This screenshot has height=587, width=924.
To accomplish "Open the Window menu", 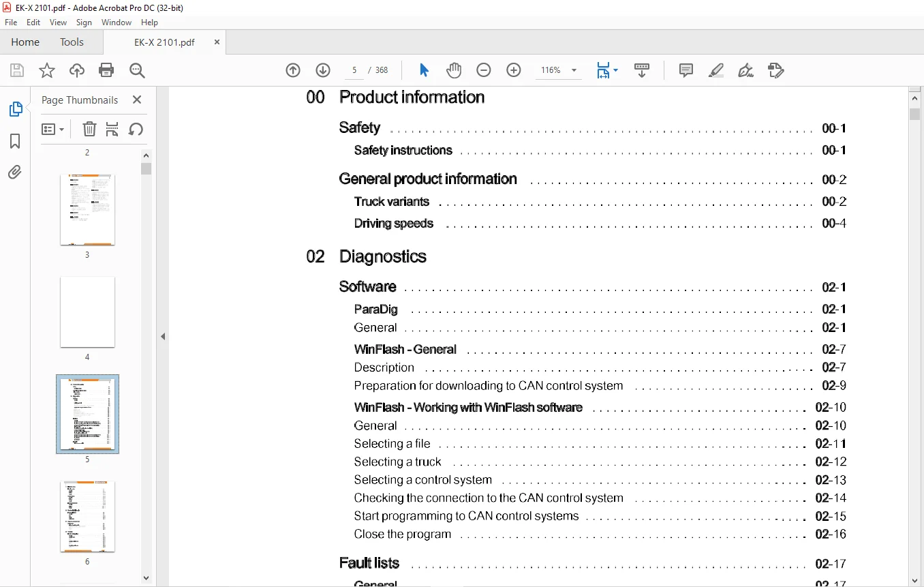I will (x=117, y=22).
